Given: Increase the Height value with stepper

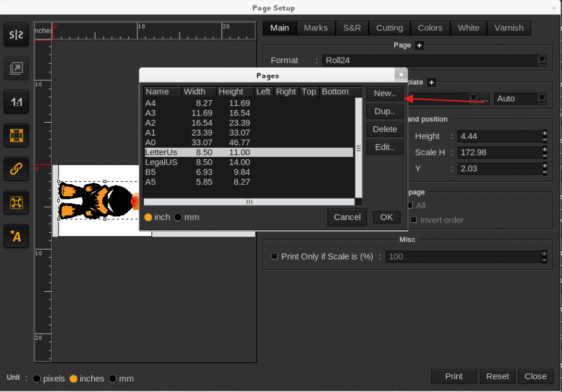Looking at the screenshot, I should tap(544, 134).
